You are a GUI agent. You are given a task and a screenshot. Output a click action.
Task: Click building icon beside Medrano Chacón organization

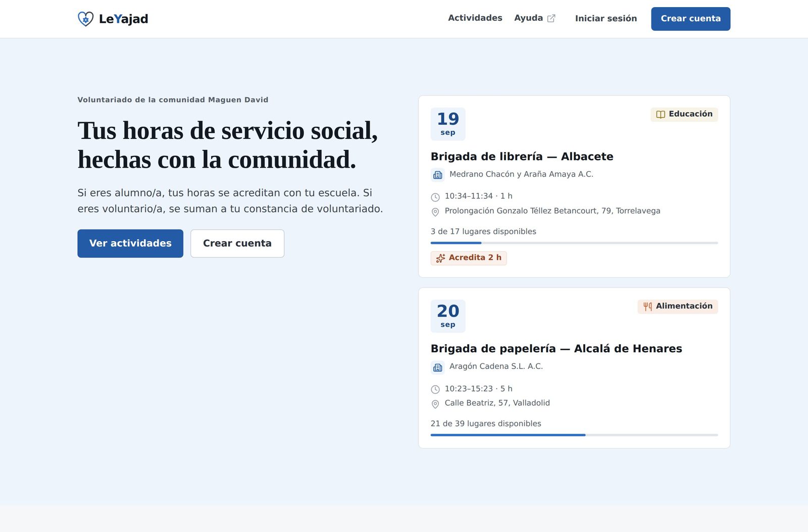coord(438,175)
